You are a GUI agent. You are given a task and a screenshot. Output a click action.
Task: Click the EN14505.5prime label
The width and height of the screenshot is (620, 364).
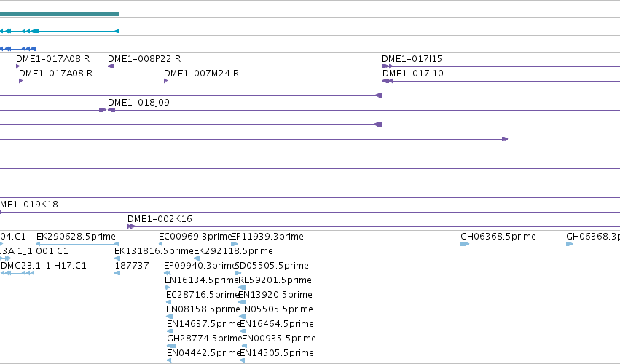277,353
